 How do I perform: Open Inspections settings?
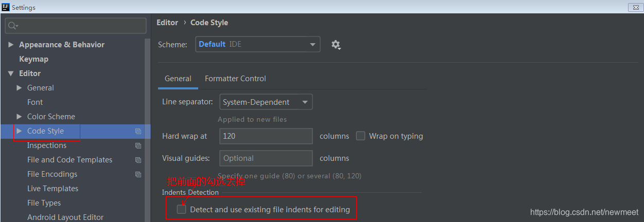(47, 145)
